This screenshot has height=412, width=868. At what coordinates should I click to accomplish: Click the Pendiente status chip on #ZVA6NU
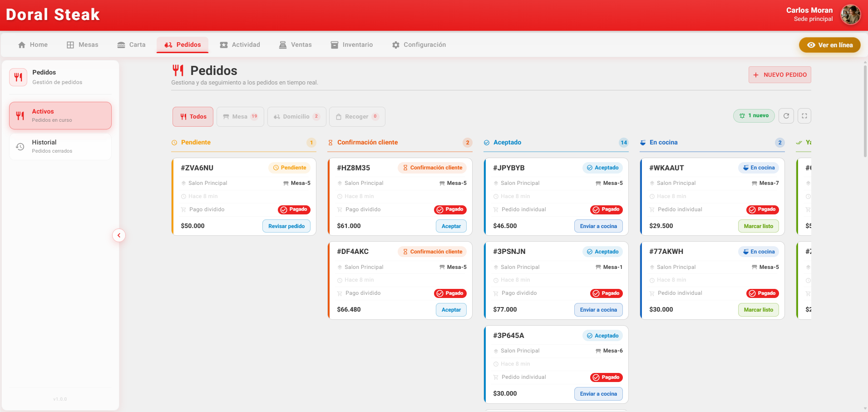pyautogui.click(x=289, y=168)
